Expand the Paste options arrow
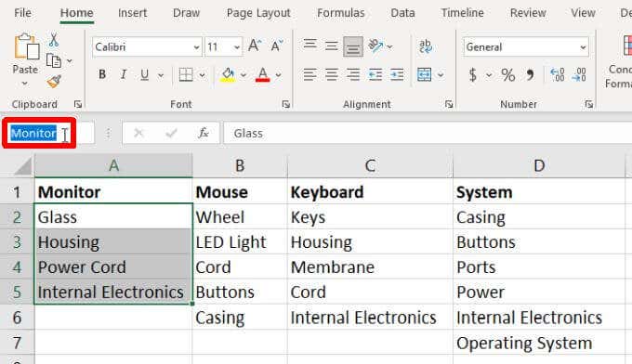The image size is (632, 364). tap(24, 84)
